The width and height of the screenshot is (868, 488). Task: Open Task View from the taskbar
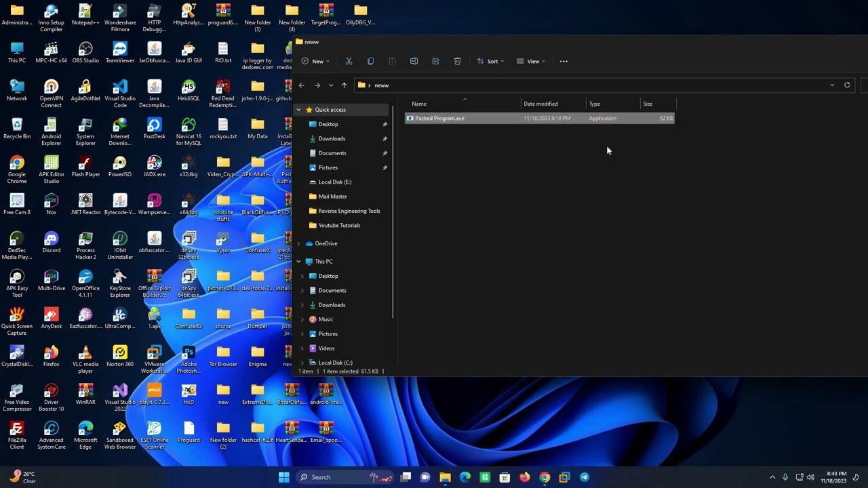click(406, 477)
